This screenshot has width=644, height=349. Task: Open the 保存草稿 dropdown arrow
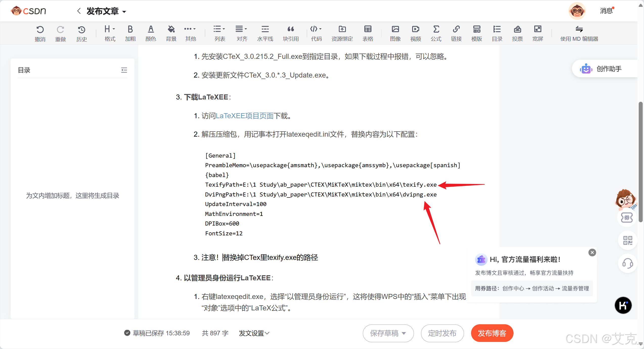point(404,333)
